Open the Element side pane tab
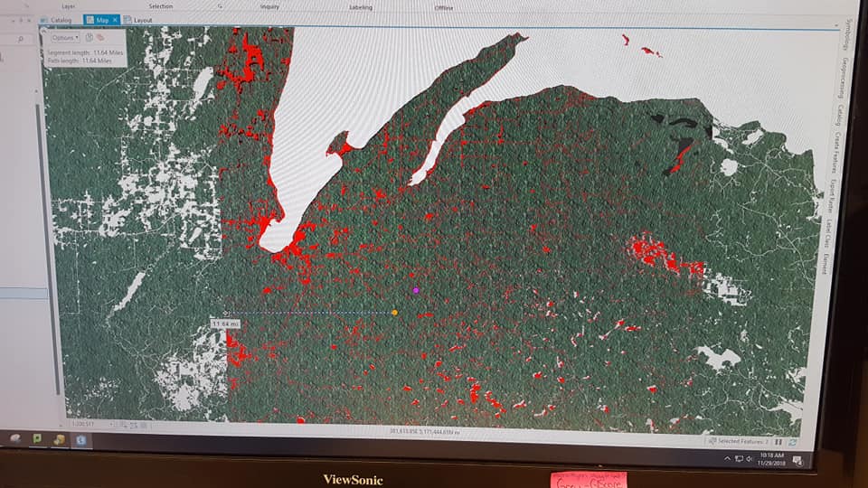 pos(825,263)
